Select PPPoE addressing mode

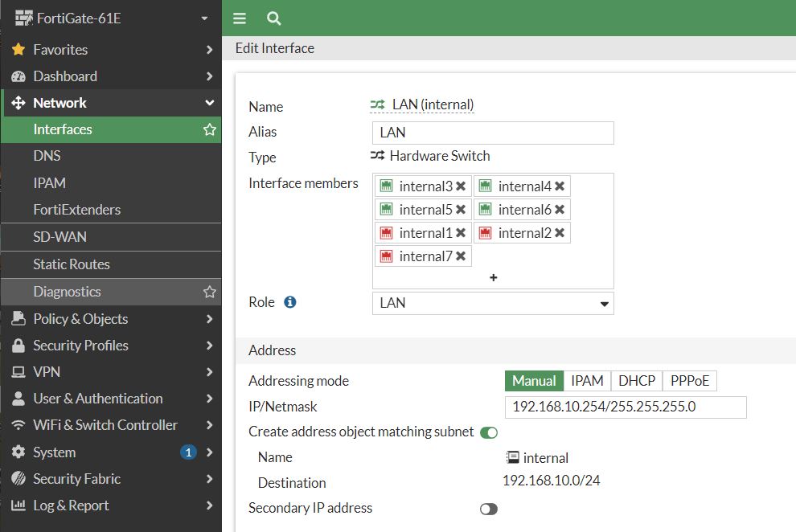[x=689, y=381]
